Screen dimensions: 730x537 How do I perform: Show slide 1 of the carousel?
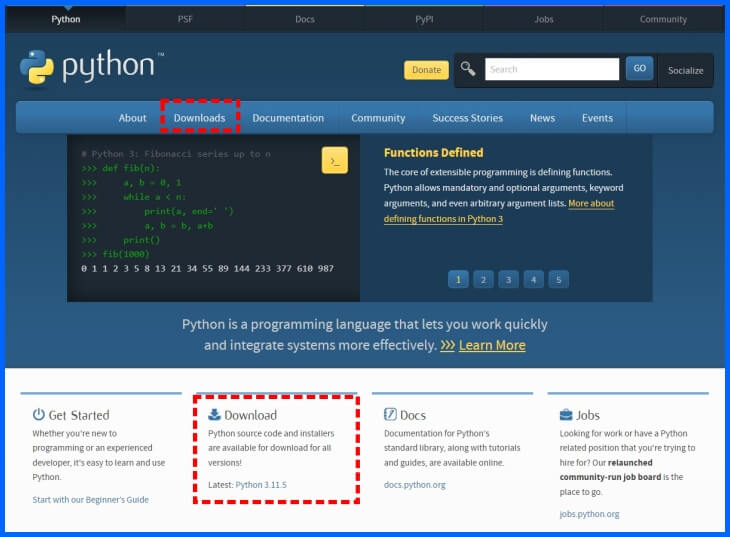[x=458, y=279]
